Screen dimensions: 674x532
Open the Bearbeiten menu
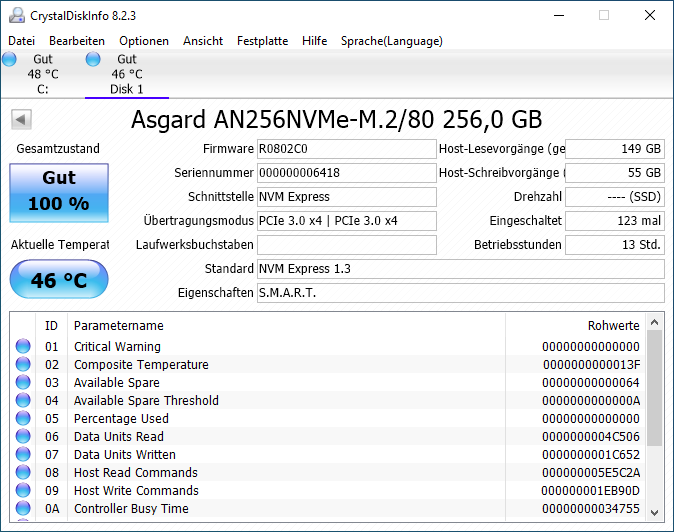pos(77,41)
